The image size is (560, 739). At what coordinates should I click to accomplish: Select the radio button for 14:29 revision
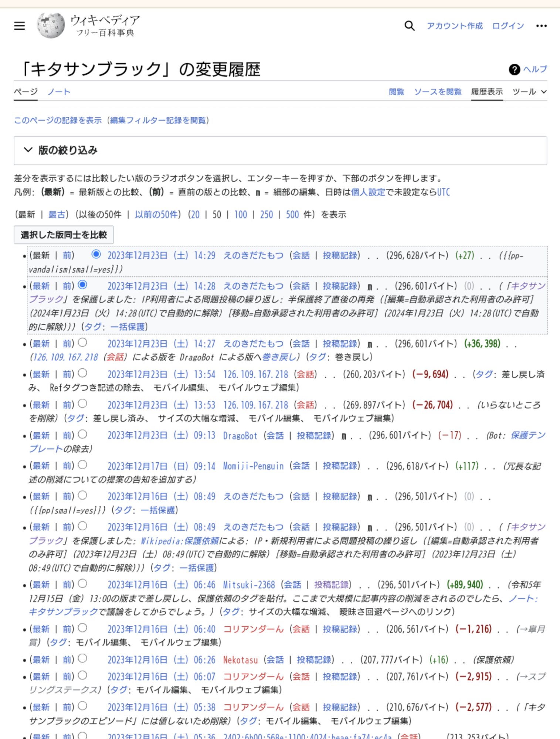[96, 254]
